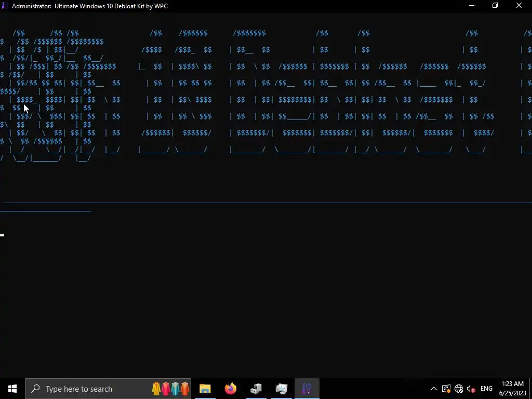This screenshot has height=399, width=532.
Task: Open File Explorer from the taskbar
Action: 205,389
